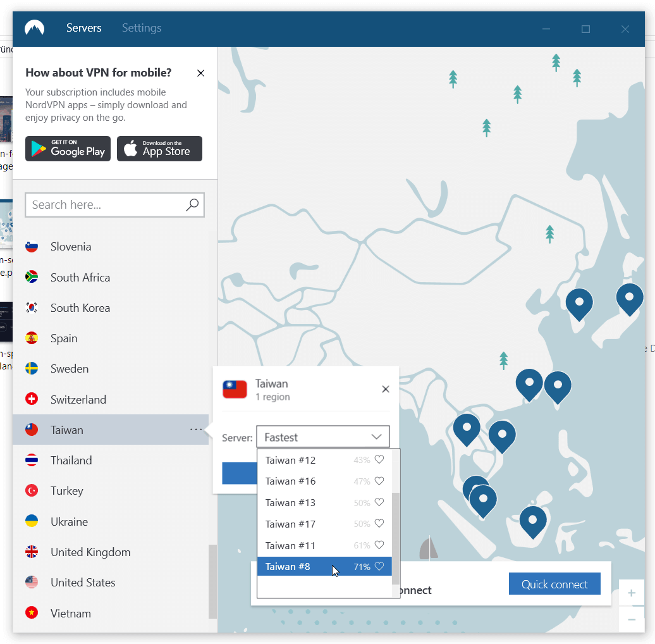Click the Taiwan flag in country list
Screen dimensions: 655x644
click(32, 430)
